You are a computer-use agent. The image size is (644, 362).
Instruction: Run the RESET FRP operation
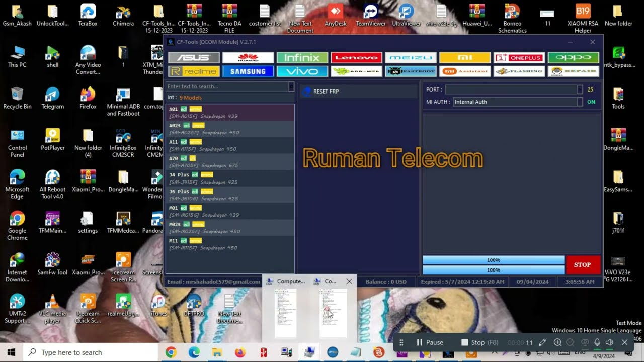pyautogui.click(x=358, y=92)
